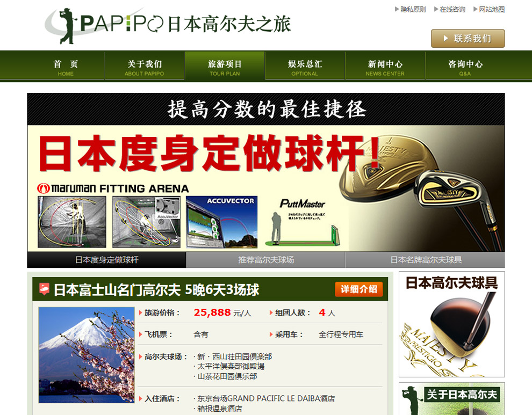Click the 全行程专用车 vehicle text
Screen dimensions: 532x415
341,334
